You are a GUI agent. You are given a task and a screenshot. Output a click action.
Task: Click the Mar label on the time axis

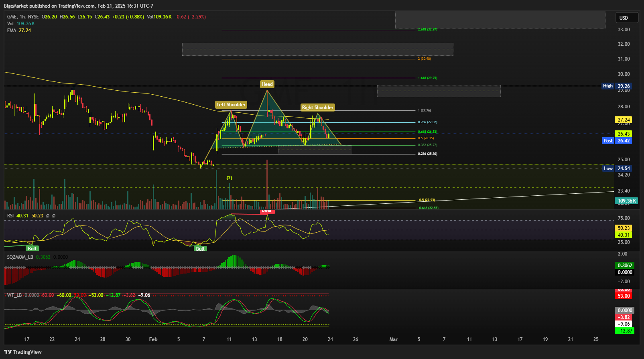pos(394,339)
